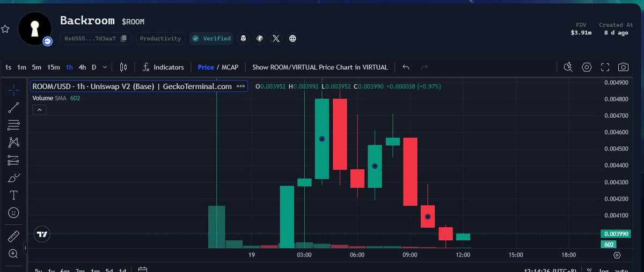Select the trend line drawing tool
This screenshot has width=644, height=272.
[x=14, y=108]
